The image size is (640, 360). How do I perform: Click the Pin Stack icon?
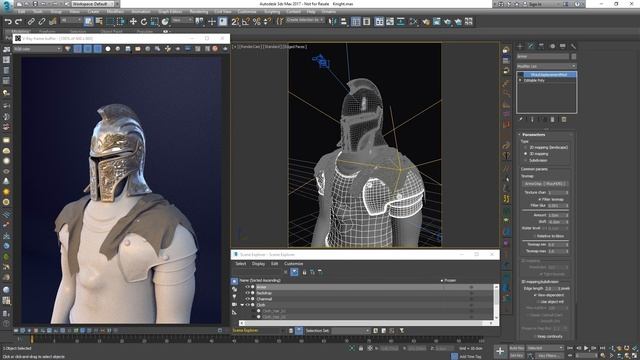[521, 119]
